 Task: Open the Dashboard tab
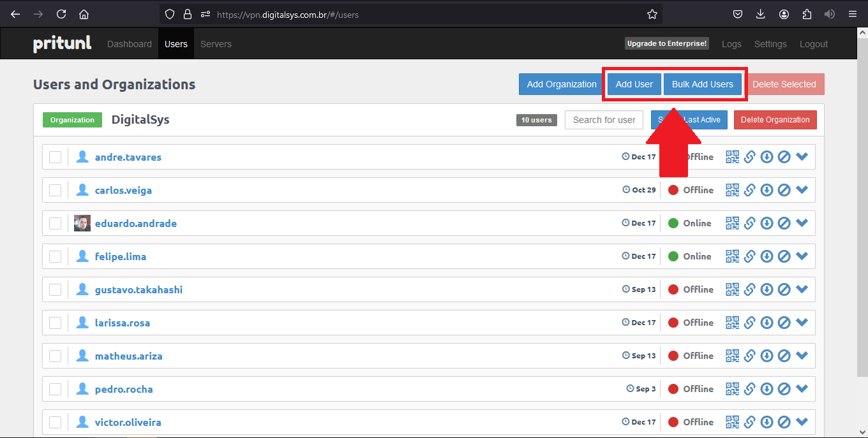tap(130, 44)
